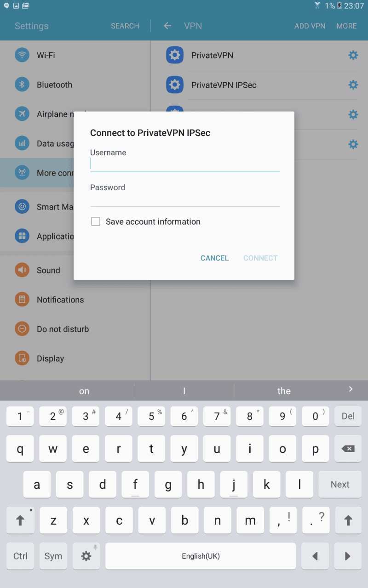Tap the backspace key on keyboard

click(348, 449)
